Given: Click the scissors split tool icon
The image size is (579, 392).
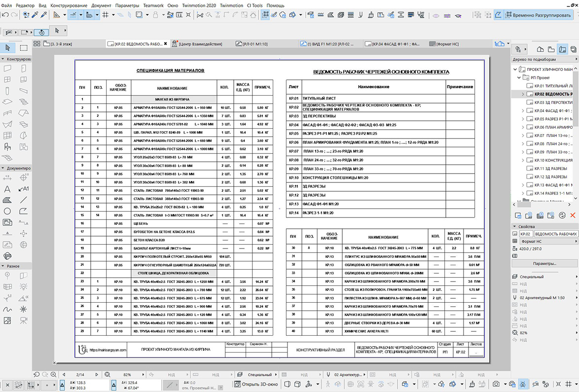Looking at the screenshot, I should point(200,15).
